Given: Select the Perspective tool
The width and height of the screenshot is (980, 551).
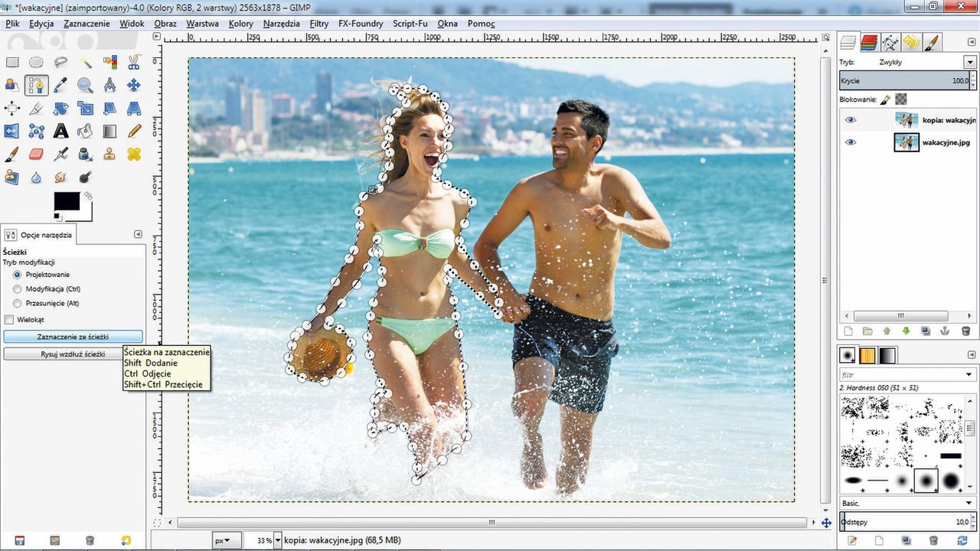Looking at the screenshot, I should 134,108.
